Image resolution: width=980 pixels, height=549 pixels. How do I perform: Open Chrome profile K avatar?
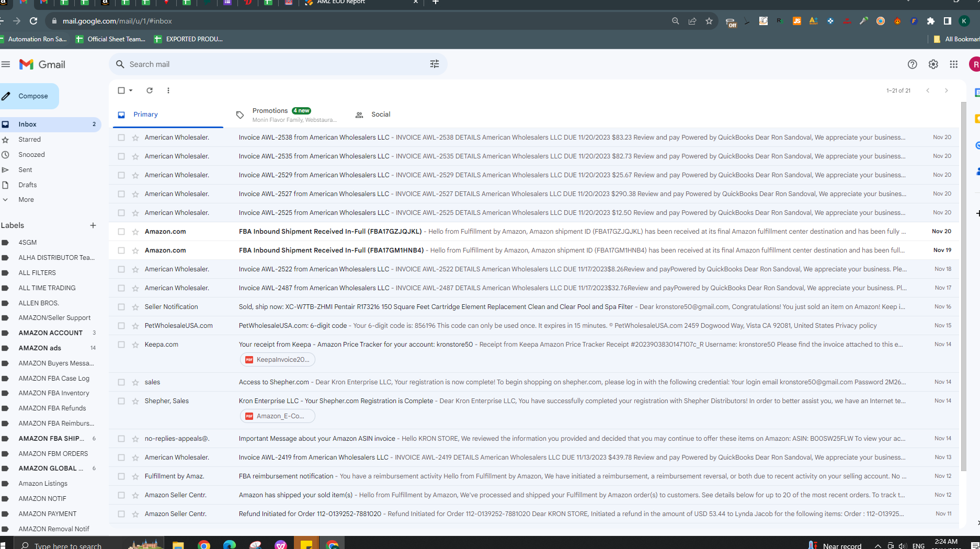pyautogui.click(x=964, y=21)
